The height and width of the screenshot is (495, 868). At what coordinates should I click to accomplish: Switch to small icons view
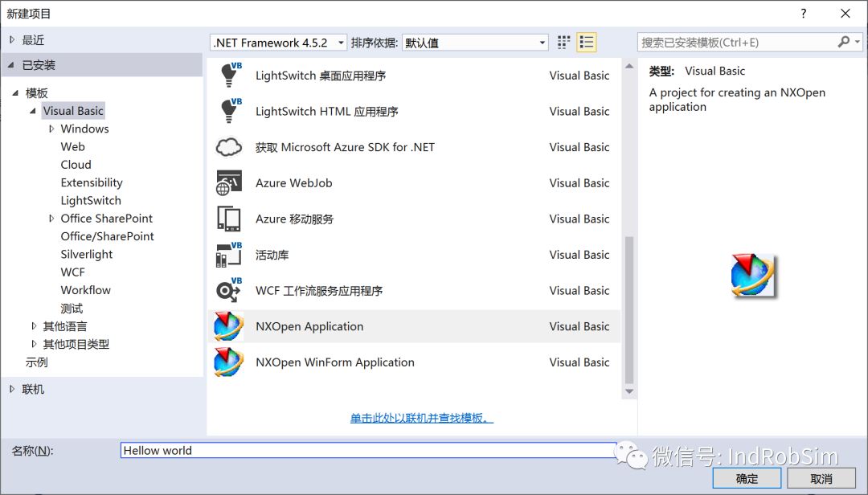pyautogui.click(x=563, y=43)
